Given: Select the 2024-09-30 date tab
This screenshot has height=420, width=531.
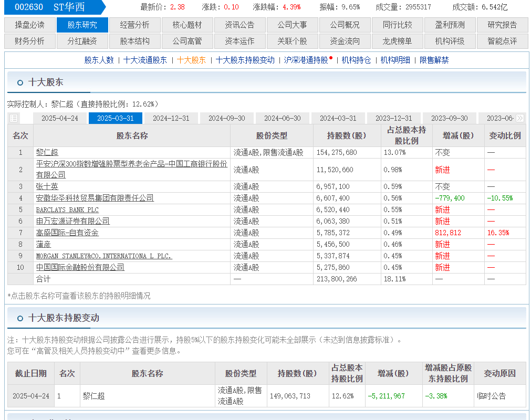Looking at the screenshot, I should tap(227, 118).
